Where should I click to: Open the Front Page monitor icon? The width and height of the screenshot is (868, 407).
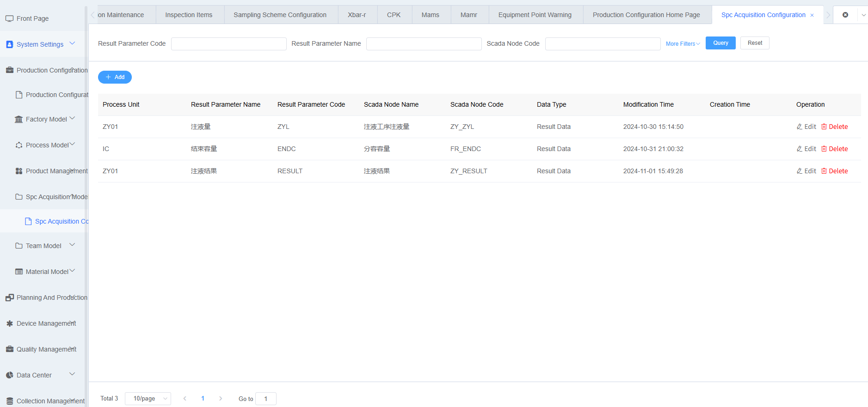tap(9, 18)
